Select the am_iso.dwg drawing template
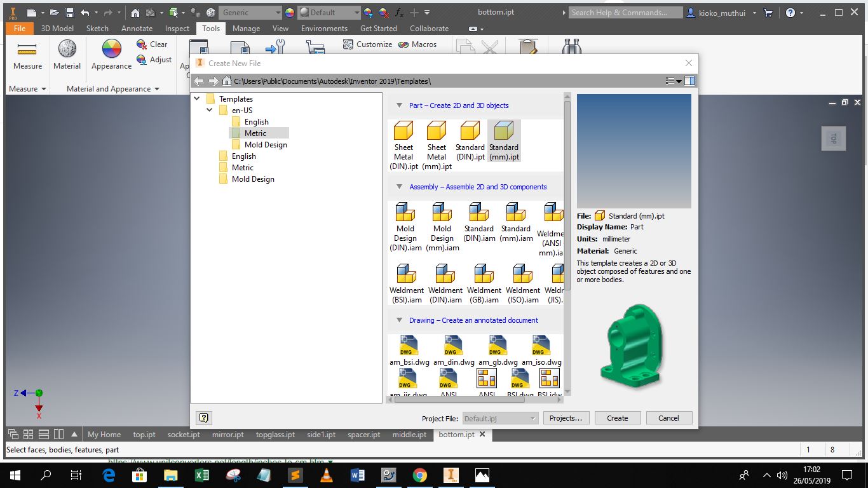This screenshot has width=868, height=488. [541, 351]
